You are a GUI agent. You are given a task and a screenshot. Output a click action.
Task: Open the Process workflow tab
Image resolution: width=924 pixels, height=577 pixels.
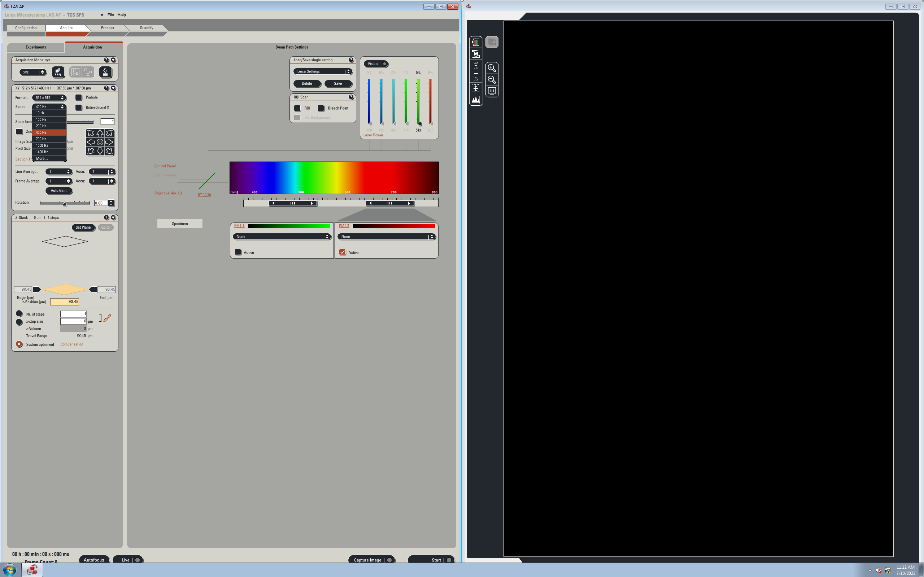(107, 28)
